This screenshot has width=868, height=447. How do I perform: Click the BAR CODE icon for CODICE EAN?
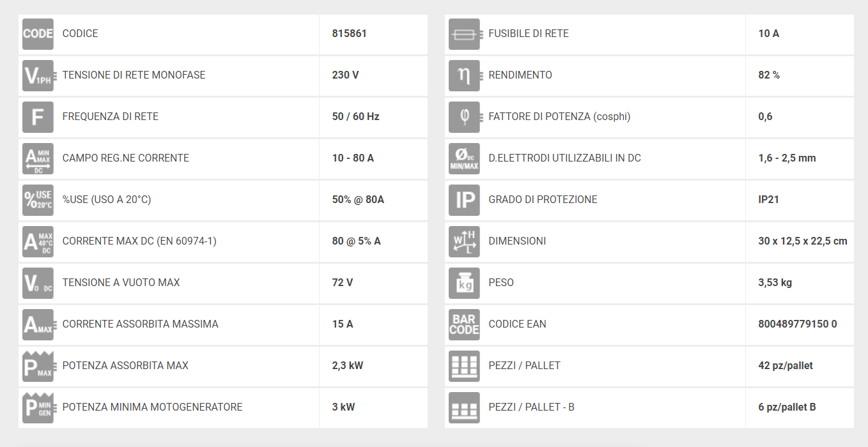(x=464, y=324)
